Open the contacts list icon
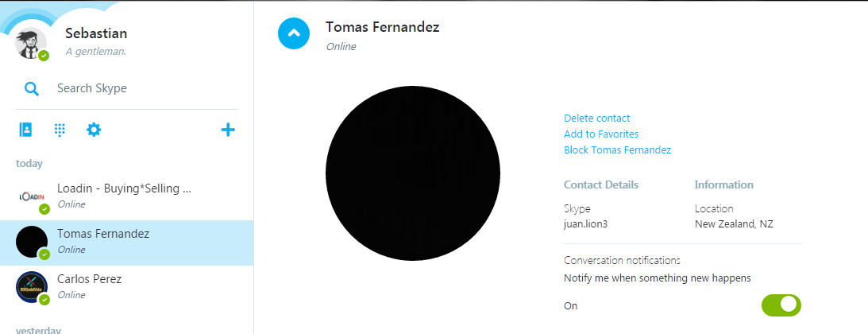The height and width of the screenshot is (334, 868). [25, 130]
